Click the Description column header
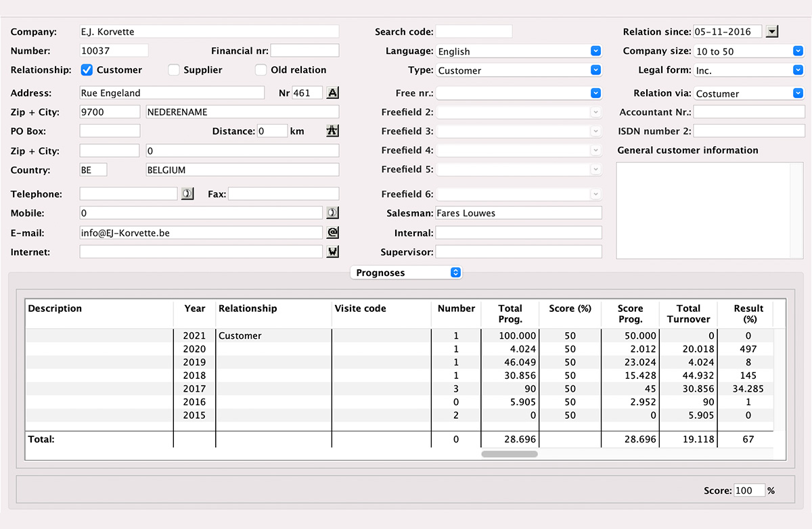This screenshot has width=812, height=529. [x=99, y=314]
